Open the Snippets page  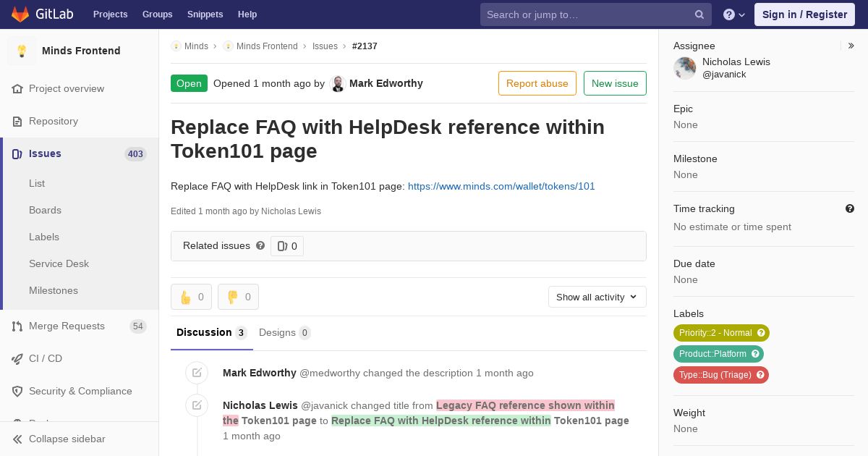[x=205, y=14]
